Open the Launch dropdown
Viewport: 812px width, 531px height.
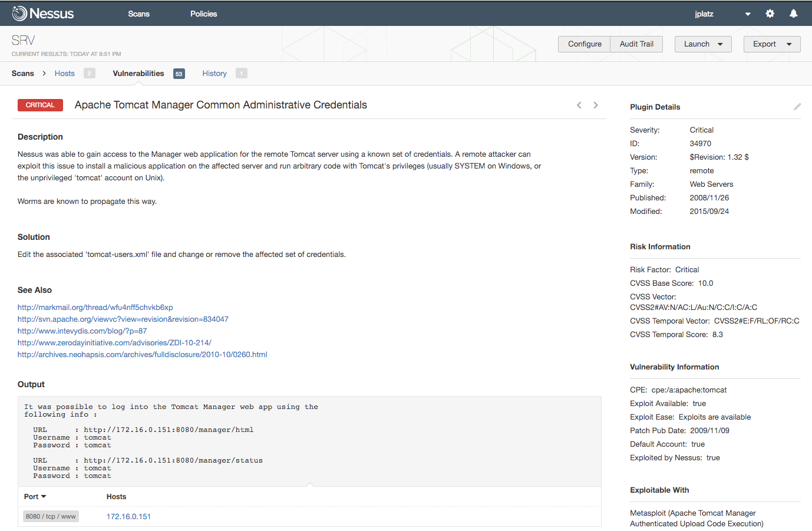point(702,44)
